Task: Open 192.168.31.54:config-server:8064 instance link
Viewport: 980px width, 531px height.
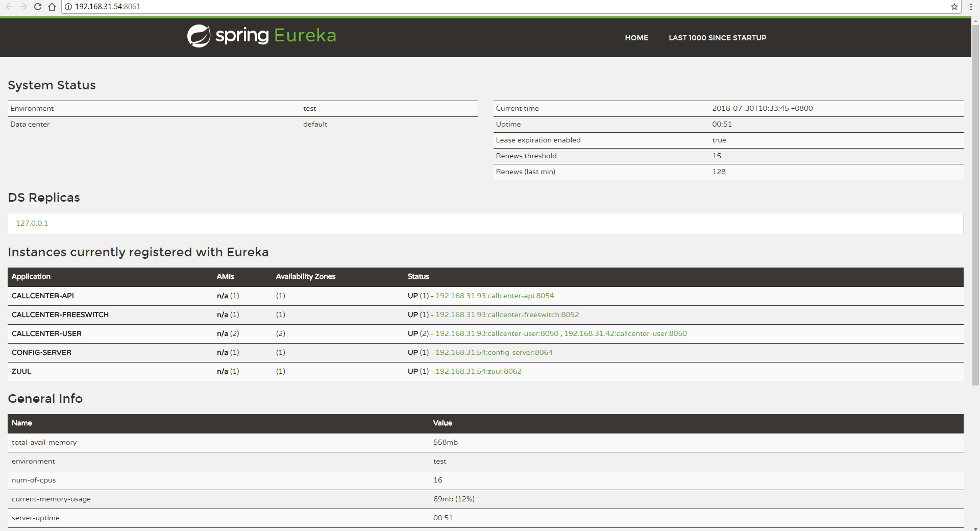Action: (x=494, y=352)
